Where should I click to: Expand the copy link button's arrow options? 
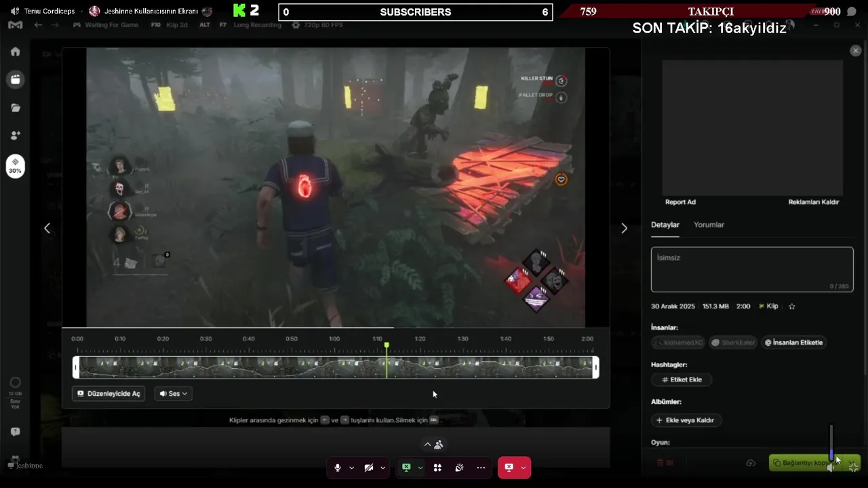point(852,463)
